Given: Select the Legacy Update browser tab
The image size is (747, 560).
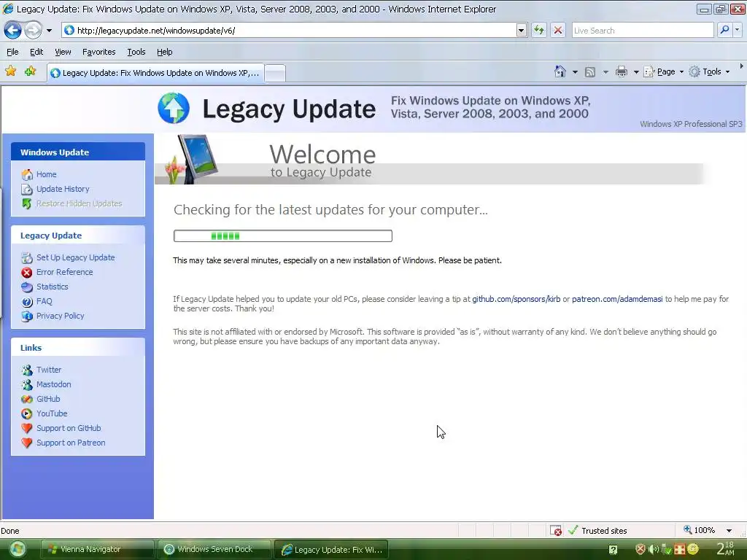Looking at the screenshot, I should 155,73.
